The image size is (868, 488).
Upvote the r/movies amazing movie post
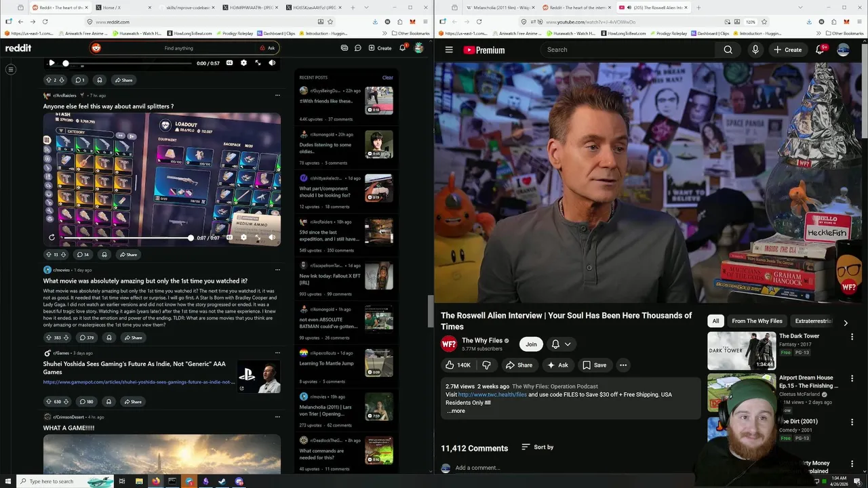click(48, 338)
